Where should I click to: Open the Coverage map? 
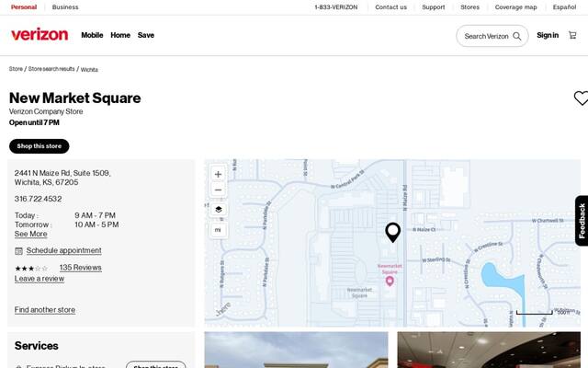pos(516,7)
